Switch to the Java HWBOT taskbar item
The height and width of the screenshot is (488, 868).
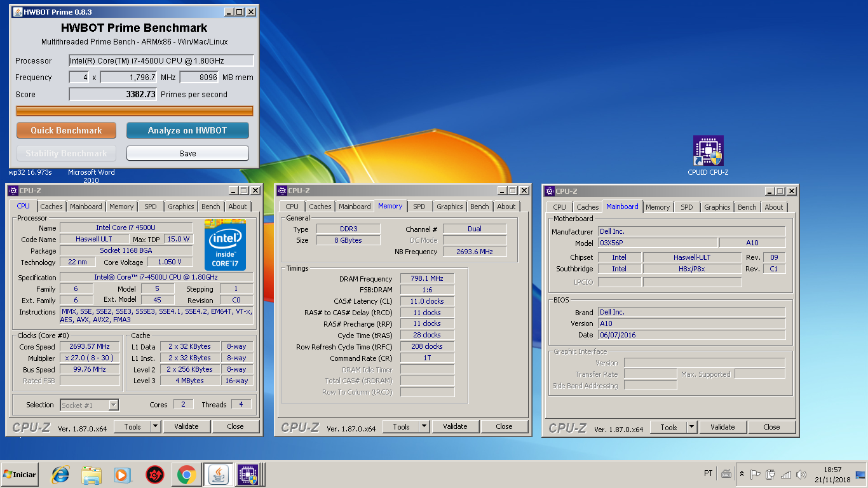point(218,475)
